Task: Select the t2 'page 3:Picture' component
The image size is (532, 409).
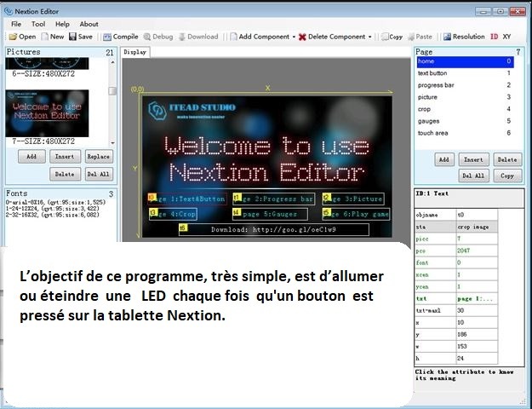Action: [353, 199]
